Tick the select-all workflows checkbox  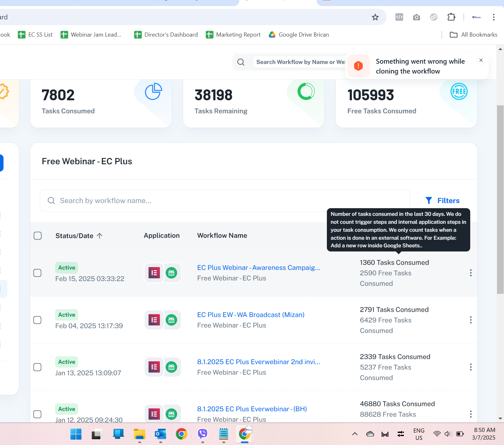38,236
